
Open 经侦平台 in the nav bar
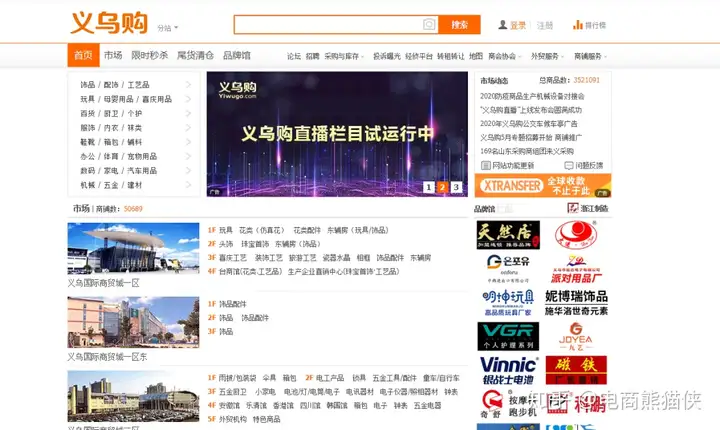419,56
